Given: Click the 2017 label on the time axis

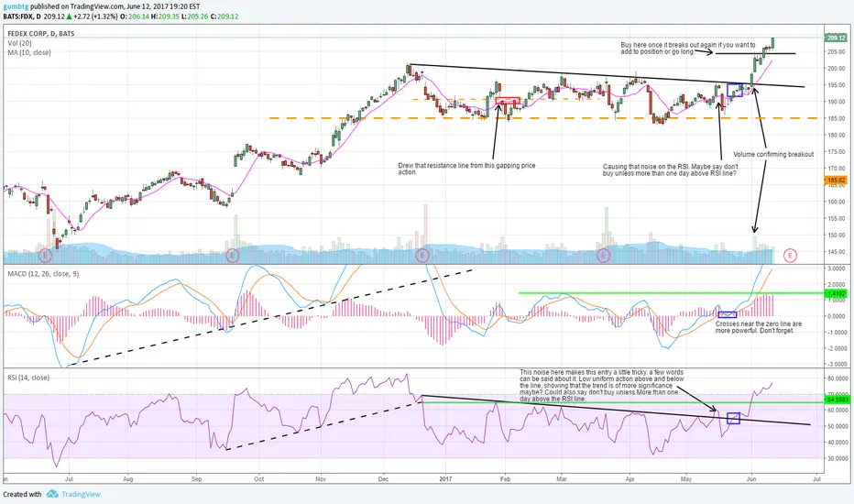Looking at the screenshot, I should coord(445,479).
